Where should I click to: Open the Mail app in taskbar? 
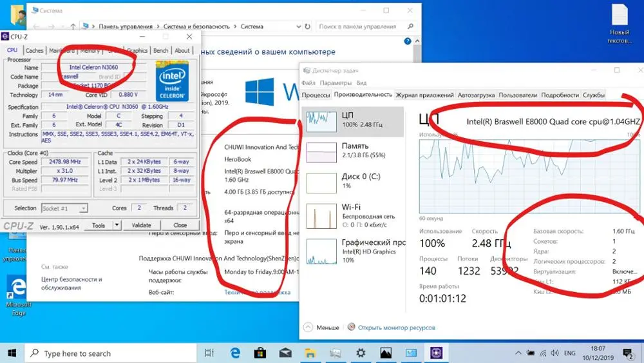[x=285, y=353]
